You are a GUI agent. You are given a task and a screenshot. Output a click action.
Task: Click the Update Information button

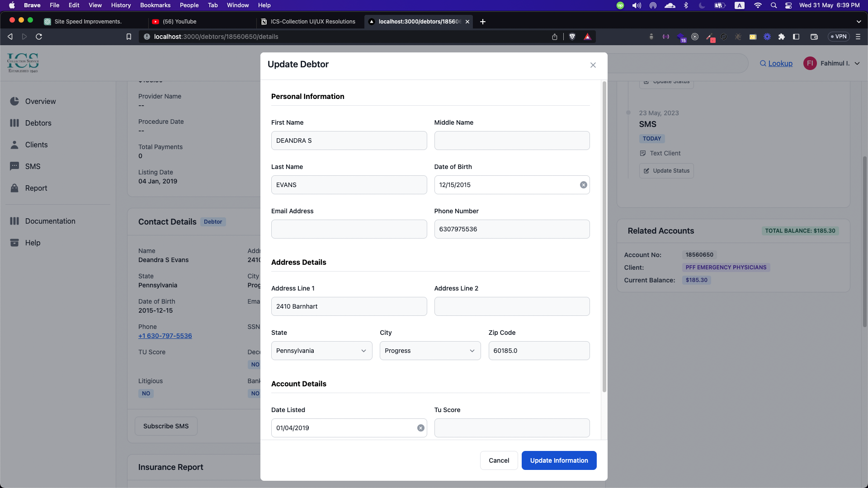point(559,460)
